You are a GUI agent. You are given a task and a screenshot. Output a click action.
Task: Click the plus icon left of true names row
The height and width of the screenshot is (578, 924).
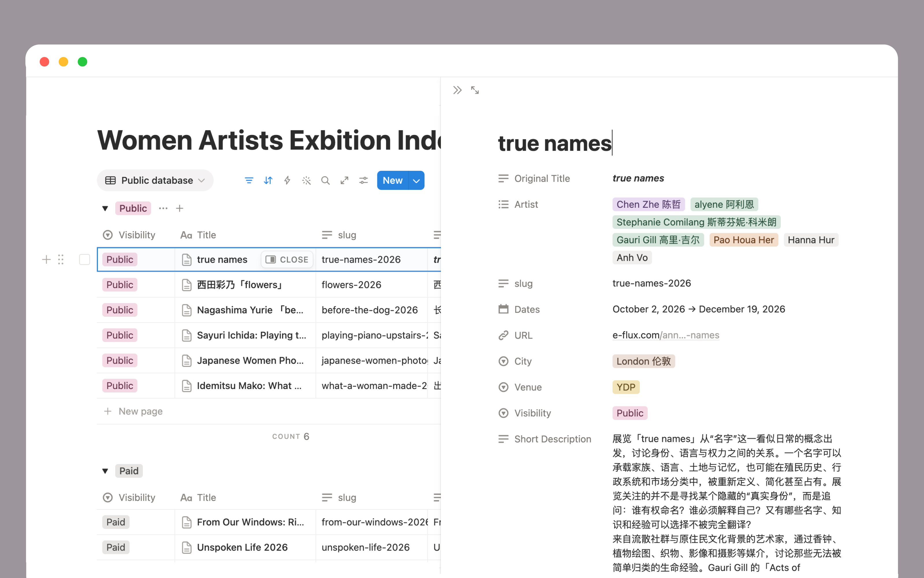point(46,260)
